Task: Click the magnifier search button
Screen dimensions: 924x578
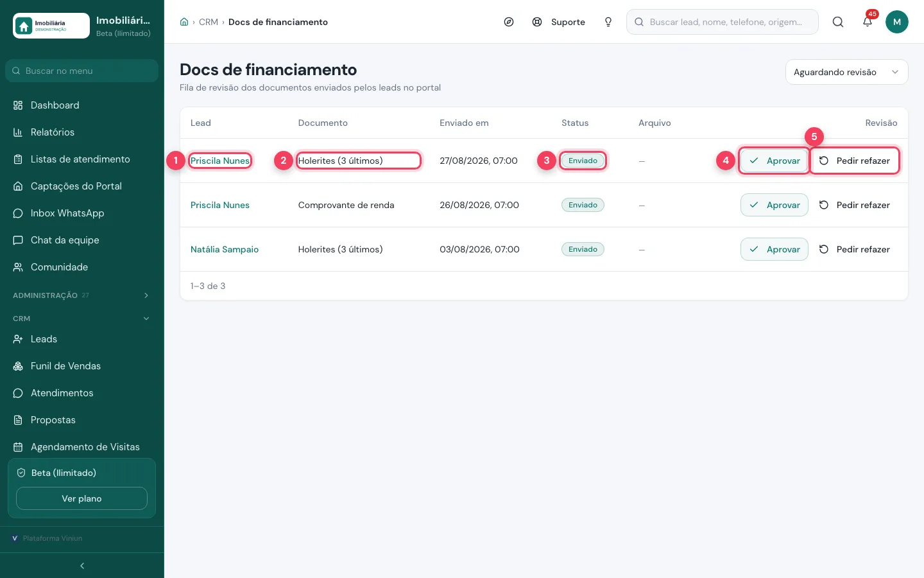Action: click(x=838, y=22)
